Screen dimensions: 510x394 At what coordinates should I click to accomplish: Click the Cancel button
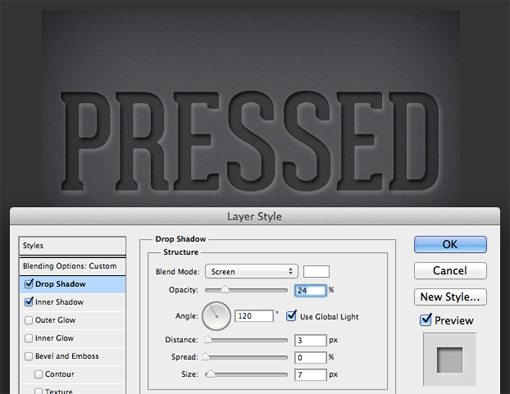click(450, 270)
